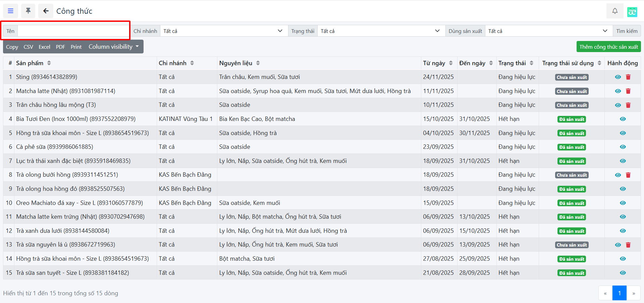The width and height of the screenshot is (644, 303).
Task: Click the green user avatar icon
Action: click(632, 12)
